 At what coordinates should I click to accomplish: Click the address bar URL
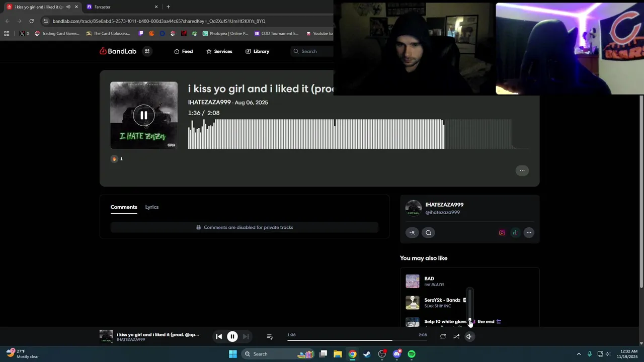point(159,21)
